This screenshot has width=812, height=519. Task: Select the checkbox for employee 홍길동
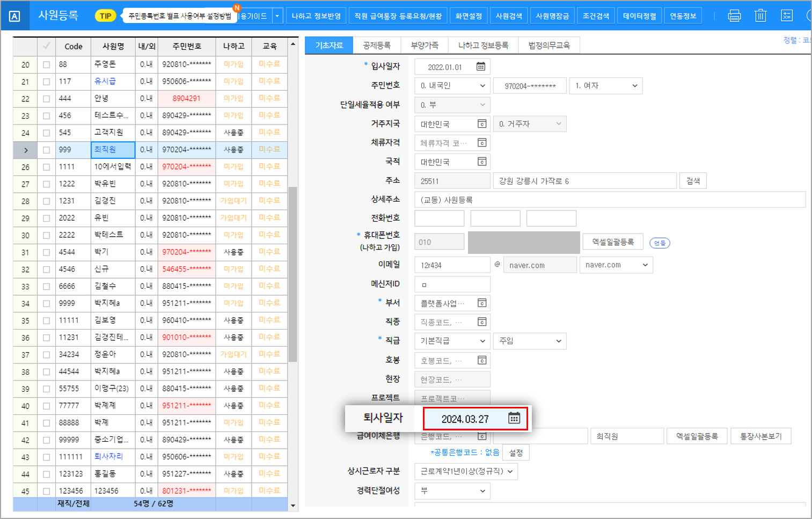click(x=47, y=474)
